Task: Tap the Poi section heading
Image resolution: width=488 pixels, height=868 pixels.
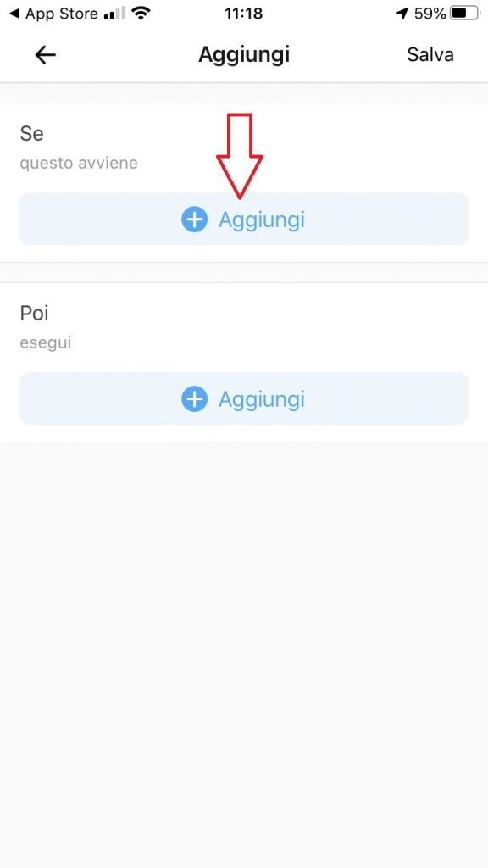Action: pos(34,314)
